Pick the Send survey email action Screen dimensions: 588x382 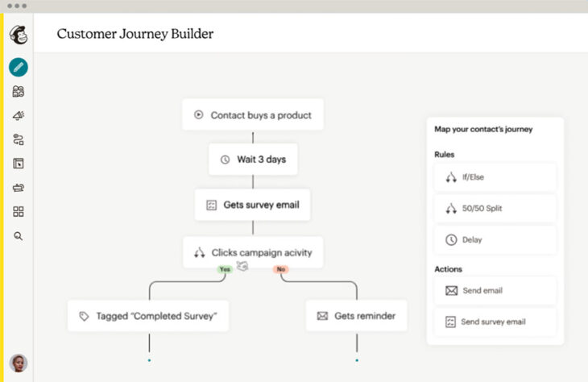pos(495,322)
